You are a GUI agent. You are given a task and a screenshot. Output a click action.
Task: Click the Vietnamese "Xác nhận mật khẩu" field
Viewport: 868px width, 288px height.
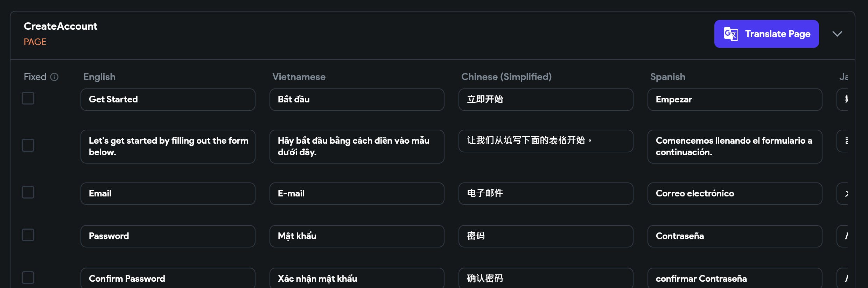coord(357,279)
